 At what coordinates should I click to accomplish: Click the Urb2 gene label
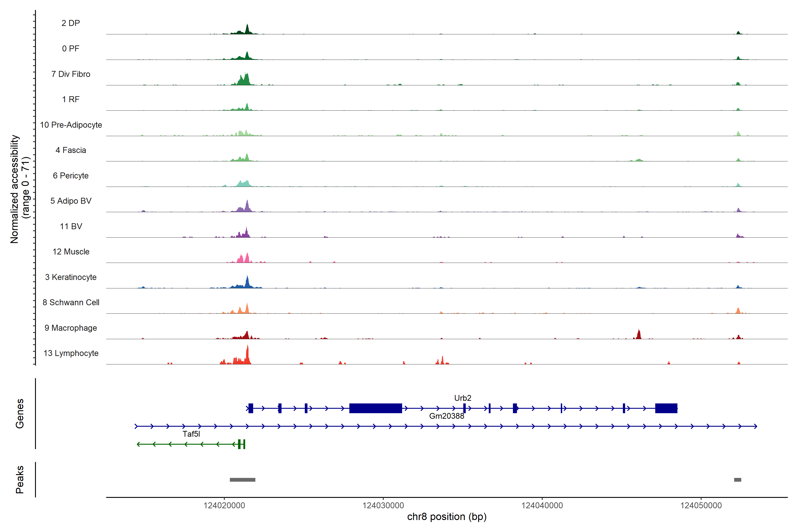(462, 398)
